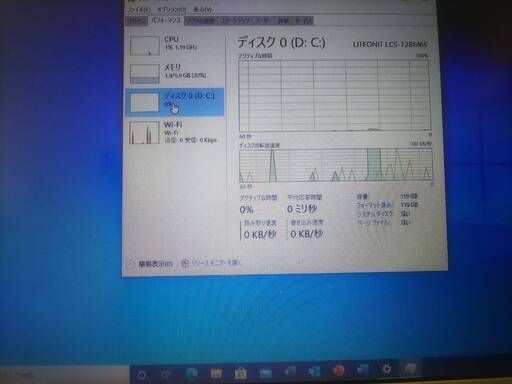The width and height of the screenshot is (512, 384).
Task: Launch Microsoft Edge from the taskbar
Action: click(192, 373)
